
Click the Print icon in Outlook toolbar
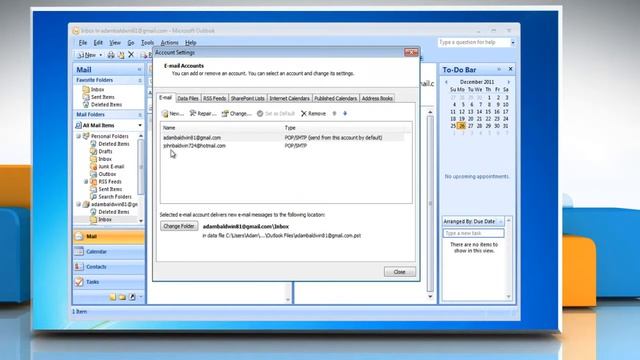111,55
